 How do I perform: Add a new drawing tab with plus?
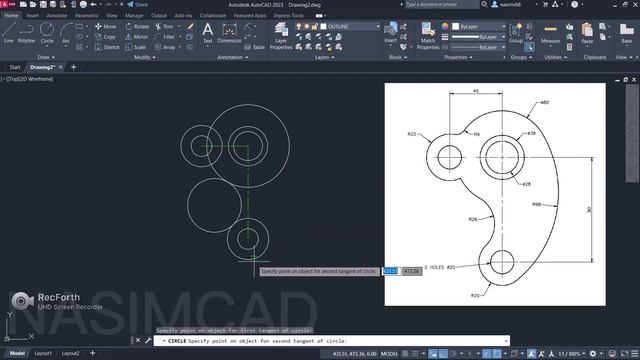[73, 67]
